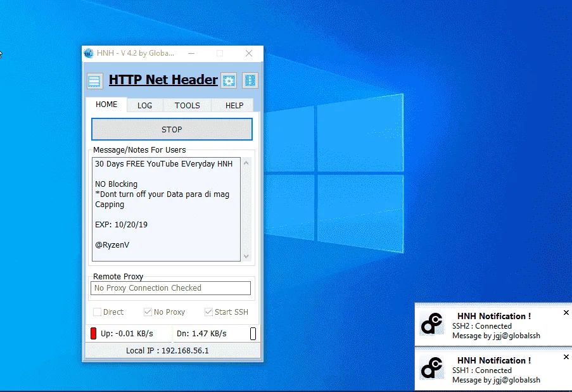
Task: Click the 'SSH1 : Connected' notification text
Action: (x=482, y=370)
